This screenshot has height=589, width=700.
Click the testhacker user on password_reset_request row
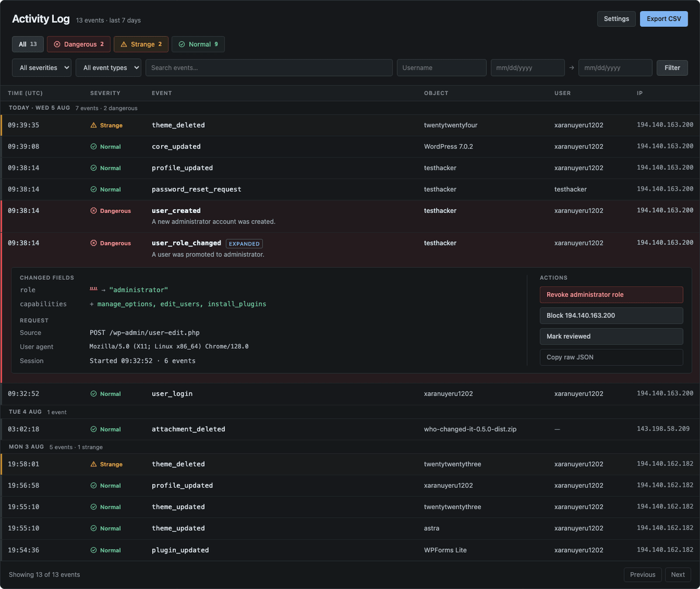click(x=570, y=190)
